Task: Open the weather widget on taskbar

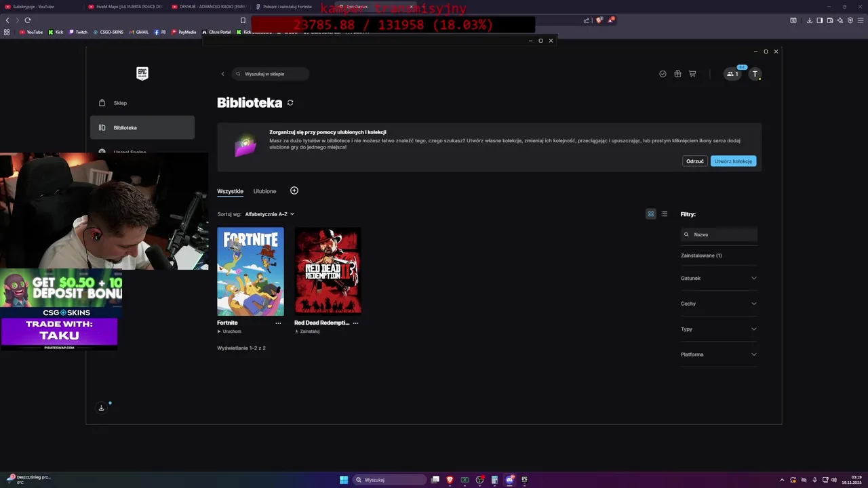Action: pos(28,480)
